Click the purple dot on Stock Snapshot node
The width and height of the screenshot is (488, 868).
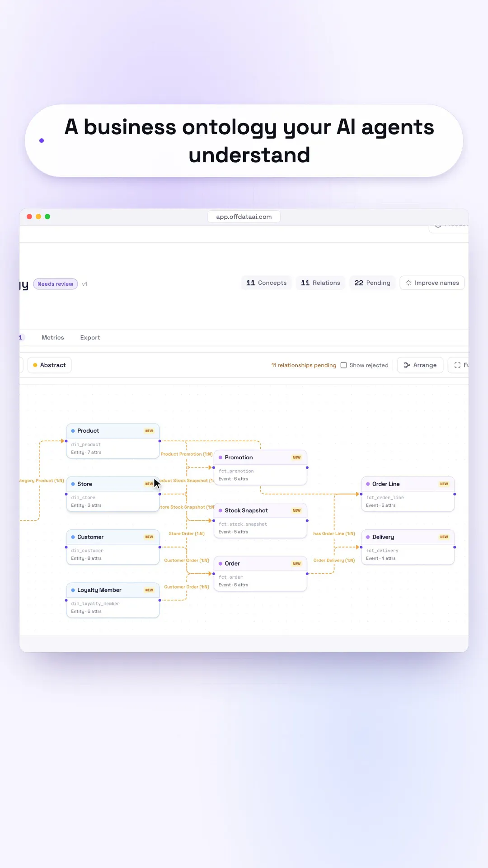(x=221, y=510)
